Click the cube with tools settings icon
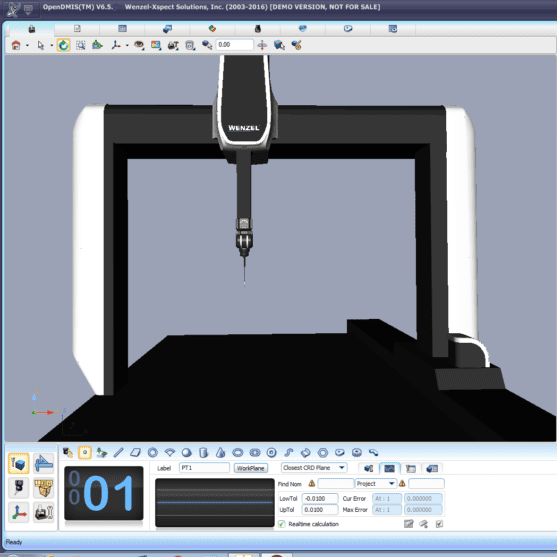The height and width of the screenshot is (557, 557). [296, 45]
